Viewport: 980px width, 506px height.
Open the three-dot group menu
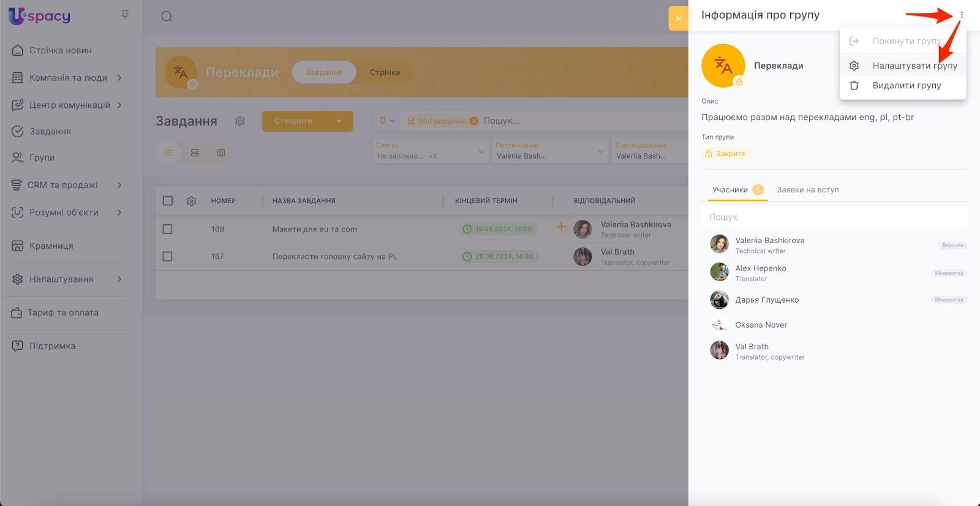coord(962,15)
